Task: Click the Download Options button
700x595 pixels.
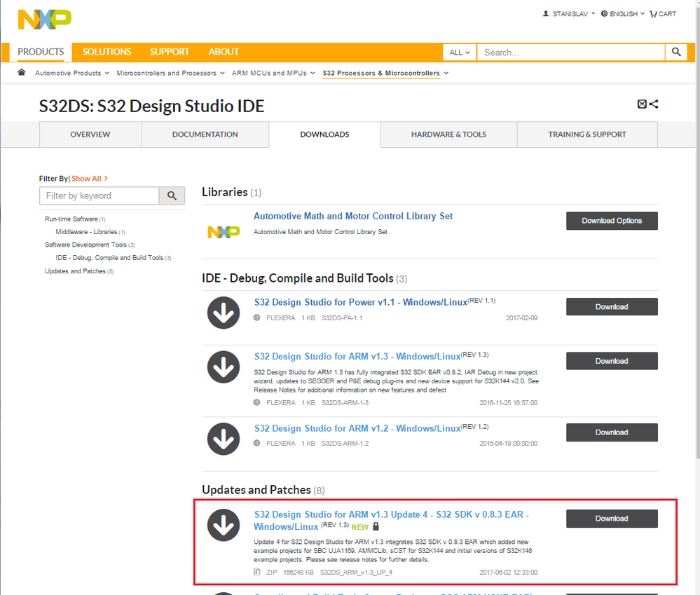Action: pyautogui.click(x=612, y=221)
